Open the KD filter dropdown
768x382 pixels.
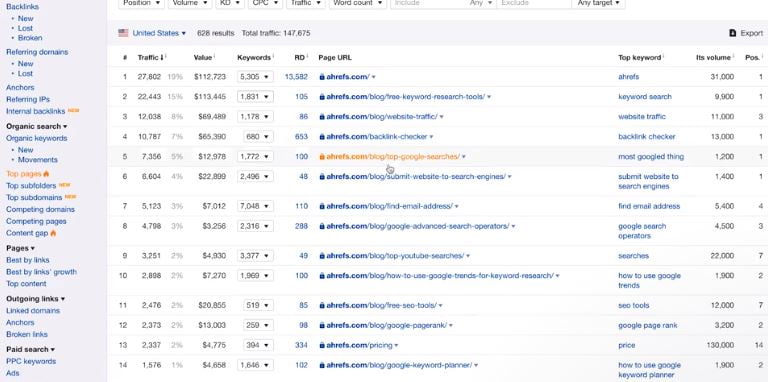(230, 3)
